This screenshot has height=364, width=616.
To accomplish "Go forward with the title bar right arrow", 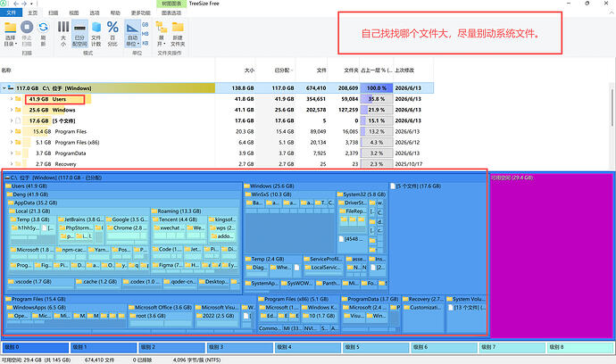I will pos(24,4).
